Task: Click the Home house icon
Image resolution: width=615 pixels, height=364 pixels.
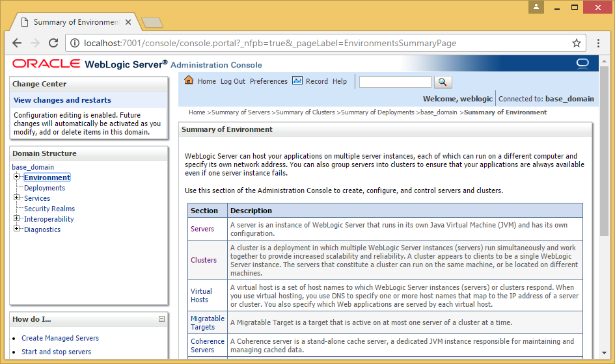Action: tap(189, 81)
